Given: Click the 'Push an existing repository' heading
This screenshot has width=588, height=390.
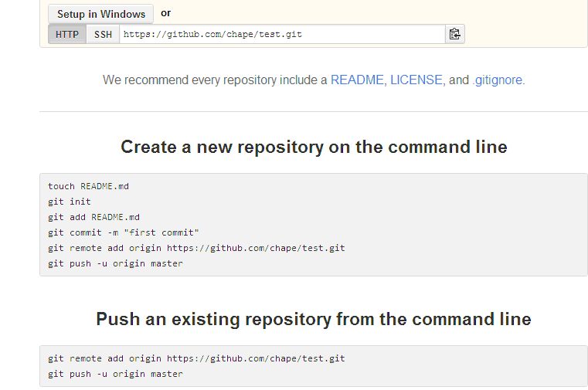Looking at the screenshot, I should 314,319.
